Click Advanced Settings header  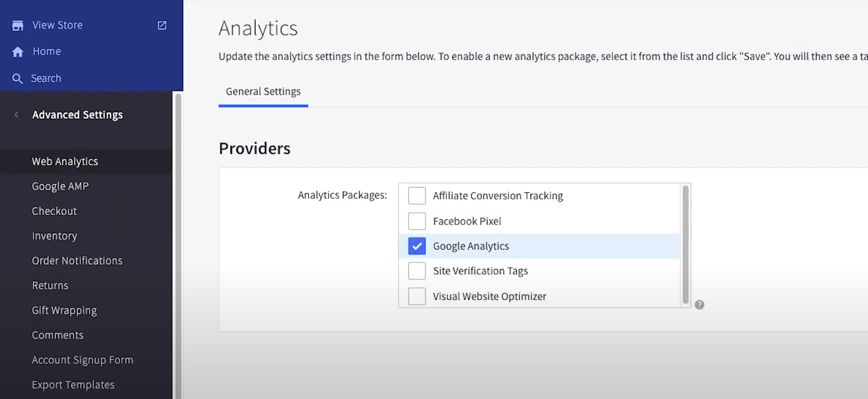pyautogui.click(x=77, y=115)
